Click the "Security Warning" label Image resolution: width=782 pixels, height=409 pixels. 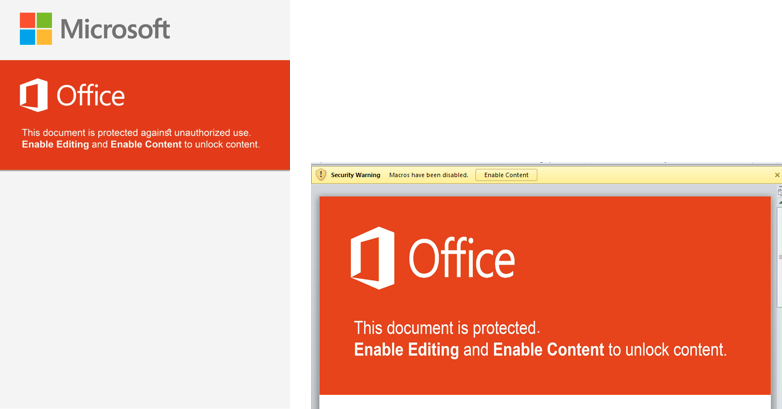[356, 175]
